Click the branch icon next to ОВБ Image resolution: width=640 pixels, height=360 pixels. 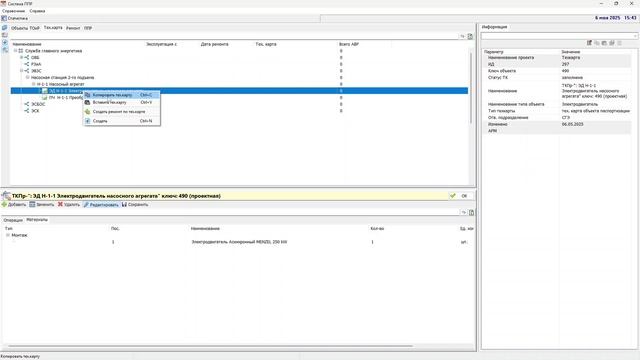(x=27, y=58)
